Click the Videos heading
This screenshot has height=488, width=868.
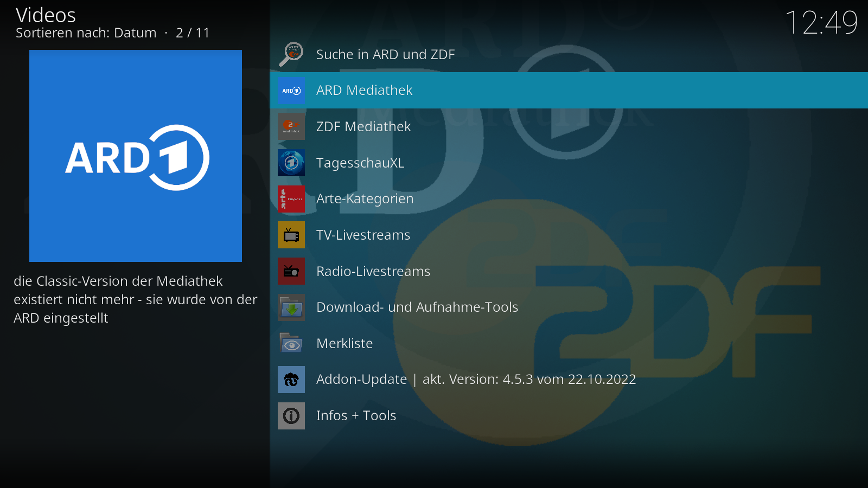point(46,15)
